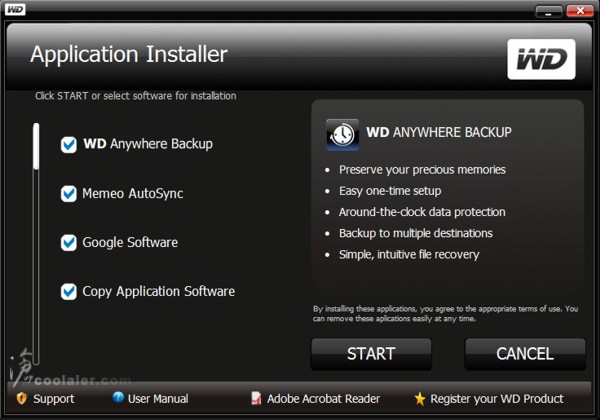Viewport: 600px width, 420px height.
Task: Disable the Google Software checkbox
Action: [68, 243]
